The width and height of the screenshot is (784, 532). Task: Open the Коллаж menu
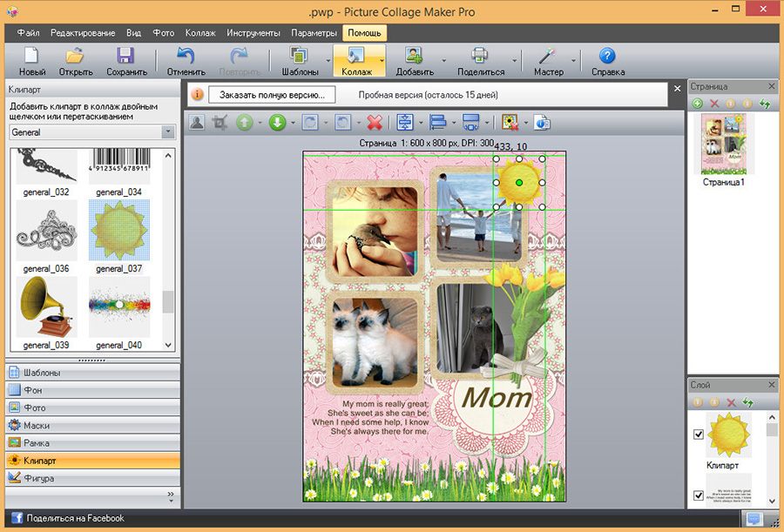[200, 33]
